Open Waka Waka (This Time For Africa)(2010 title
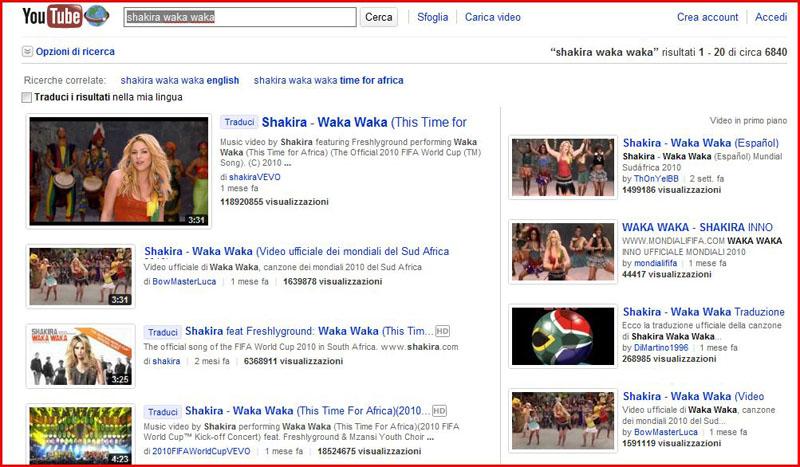The width and height of the screenshot is (800, 467). [x=308, y=411]
